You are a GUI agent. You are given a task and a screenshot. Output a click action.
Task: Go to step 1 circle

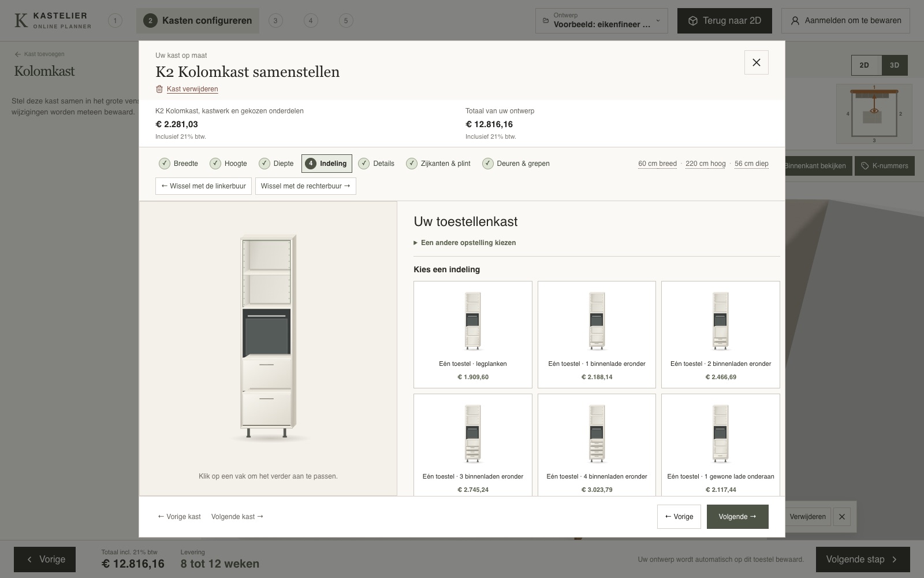[115, 21]
